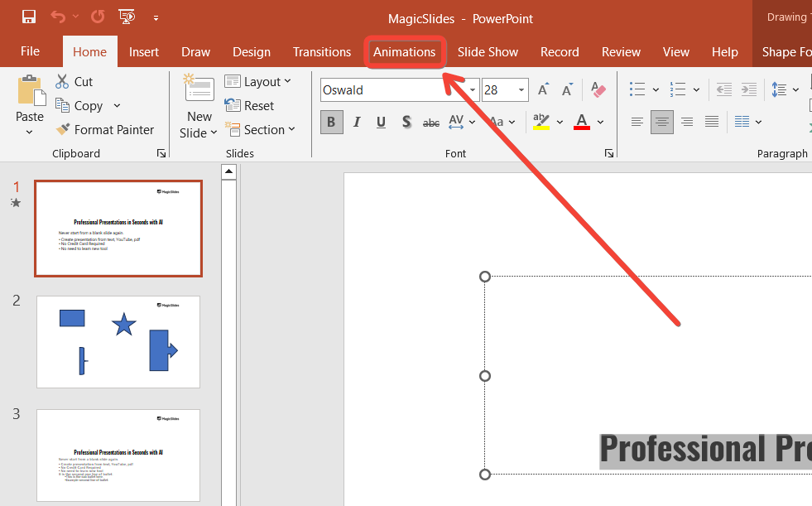The image size is (812, 506).
Task: Switch to the Design tab
Action: pos(252,51)
